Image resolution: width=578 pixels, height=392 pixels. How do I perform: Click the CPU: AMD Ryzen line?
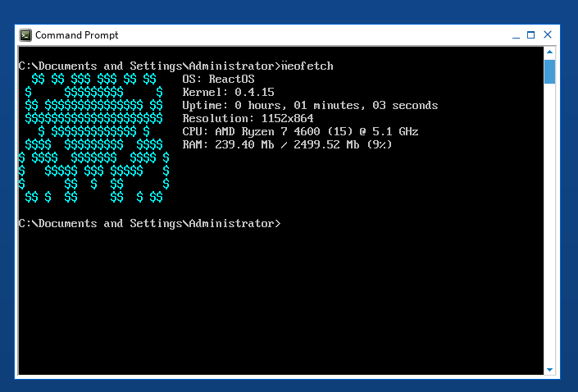tap(300, 131)
